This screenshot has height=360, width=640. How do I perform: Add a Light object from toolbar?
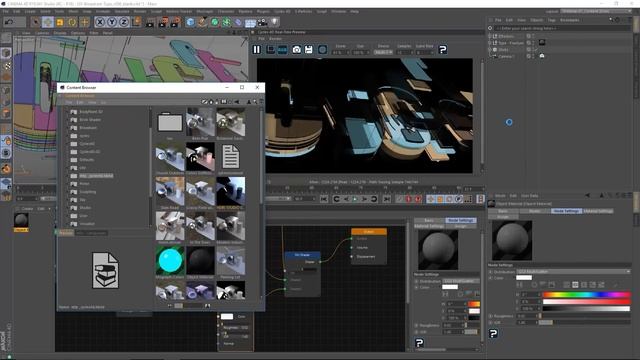click(x=275, y=22)
